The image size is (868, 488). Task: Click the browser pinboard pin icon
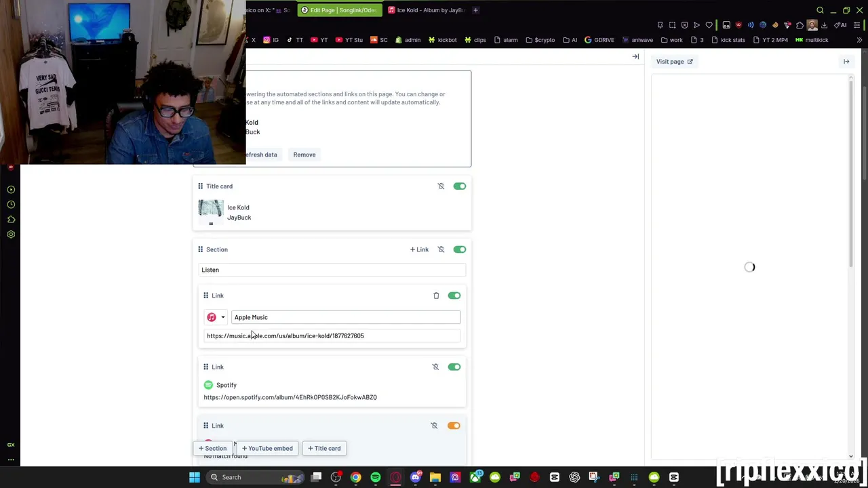coord(660,25)
